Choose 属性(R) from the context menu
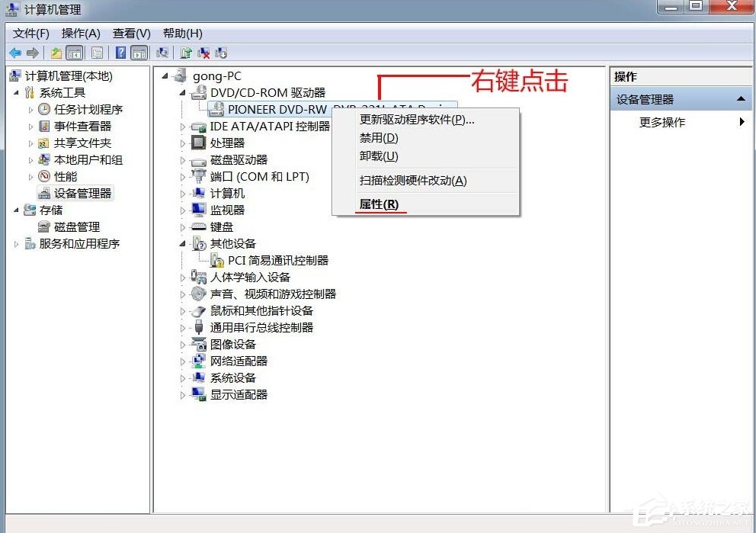The height and width of the screenshot is (533, 756). (379, 204)
